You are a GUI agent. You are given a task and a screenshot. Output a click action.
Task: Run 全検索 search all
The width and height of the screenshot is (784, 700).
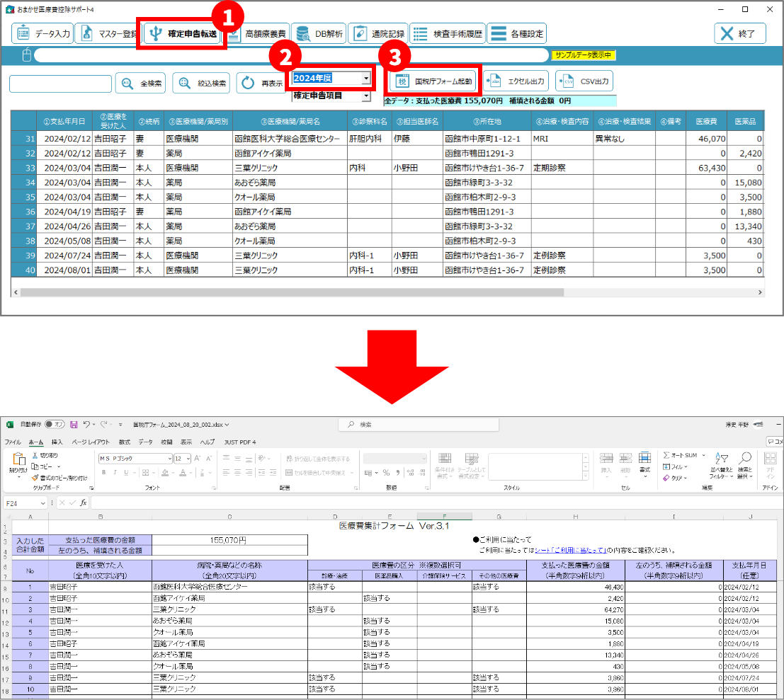141,84
